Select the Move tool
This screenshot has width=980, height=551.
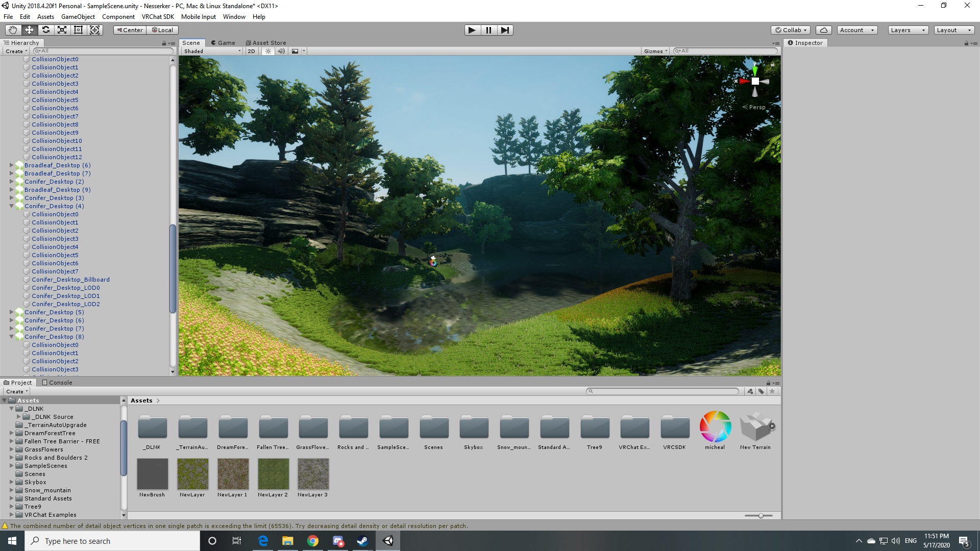(29, 30)
